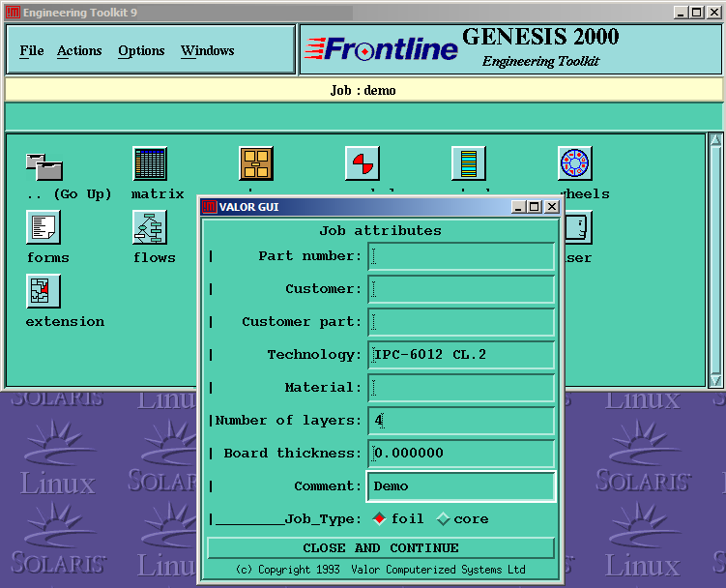Click the Number of layers field
The width and height of the screenshot is (726, 588).
[461, 421]
